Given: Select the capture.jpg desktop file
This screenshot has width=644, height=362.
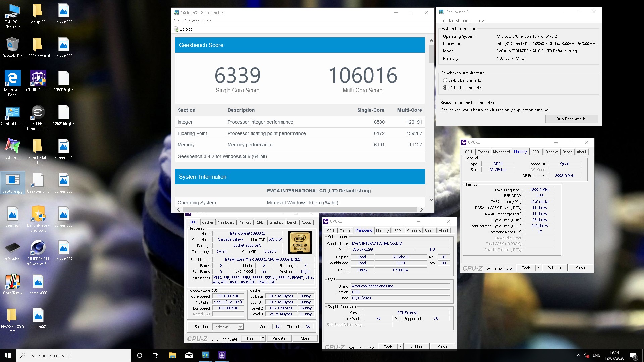Looking at the screenshot, I should tap(12, 183).
